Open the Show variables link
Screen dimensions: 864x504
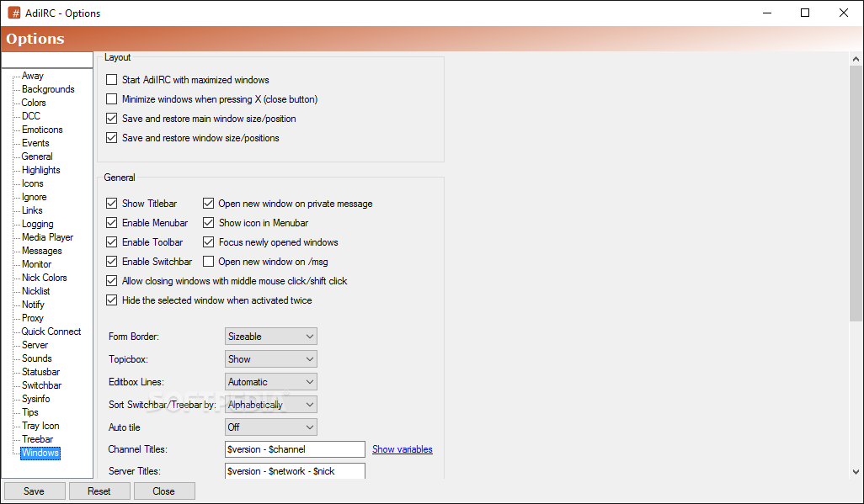(x=403, y=449)
